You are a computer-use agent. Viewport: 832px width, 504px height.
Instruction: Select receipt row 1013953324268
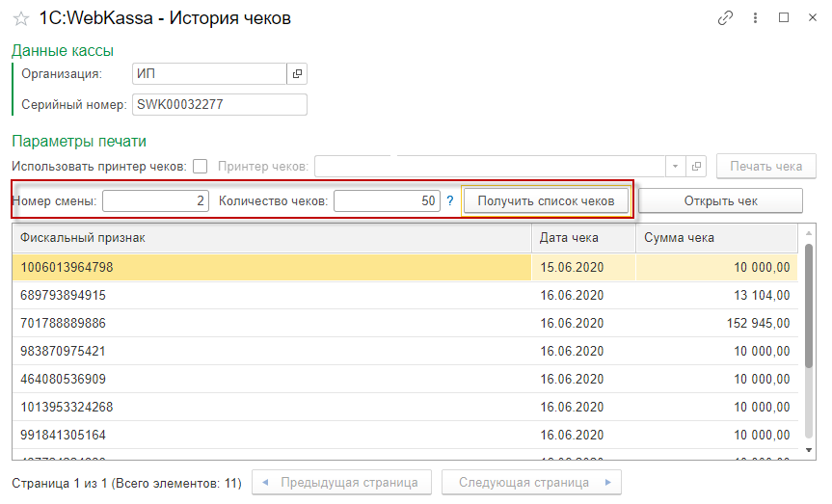(x=405, y=407)
